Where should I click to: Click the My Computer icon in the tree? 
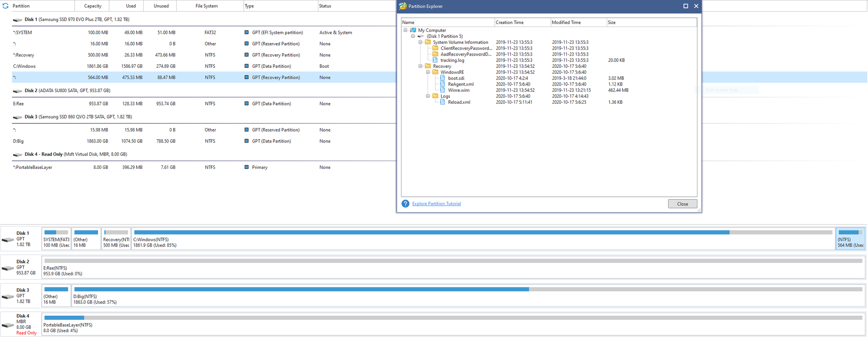click(x=413, y=30)
